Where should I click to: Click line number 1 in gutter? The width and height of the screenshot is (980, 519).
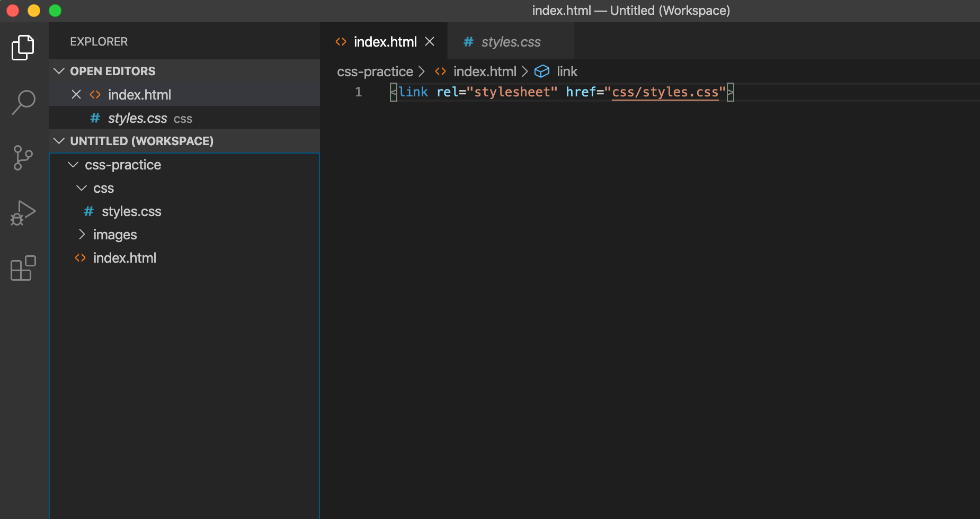(359, 92)
